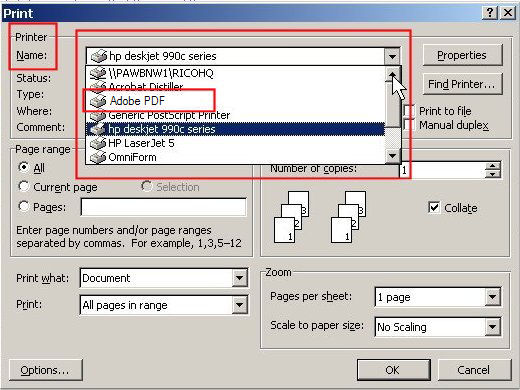
Task: Select the All page range option
Action: (x=24, y=167)
